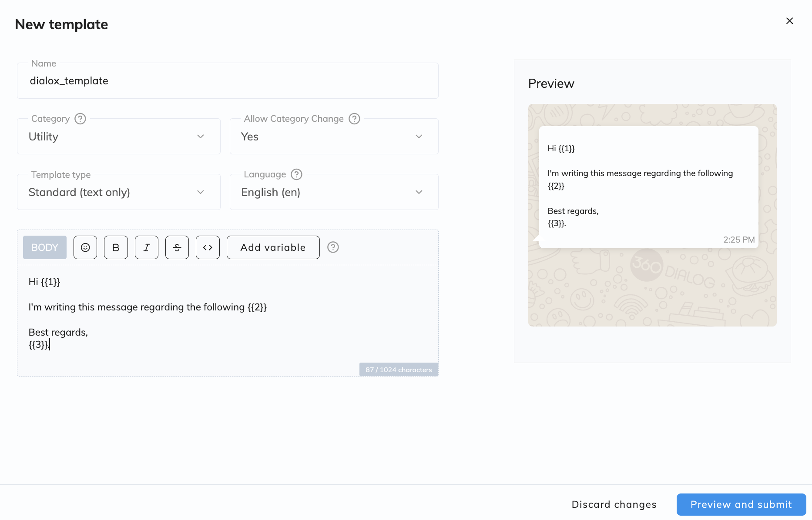This screenshot has height=520, width=812.
Task: Expand the Language dropdown set to English
Action: 334,192
